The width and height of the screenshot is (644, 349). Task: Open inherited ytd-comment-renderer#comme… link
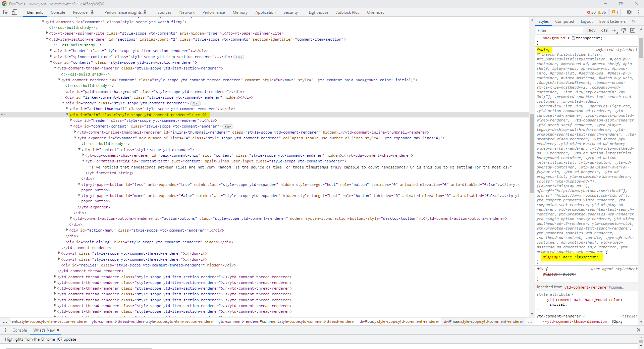click(x=594, y=287)
